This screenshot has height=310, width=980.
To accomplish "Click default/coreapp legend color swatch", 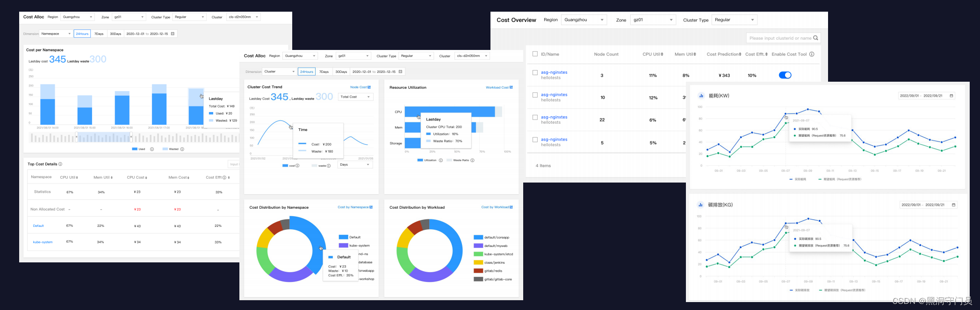I will pos(478,237).
